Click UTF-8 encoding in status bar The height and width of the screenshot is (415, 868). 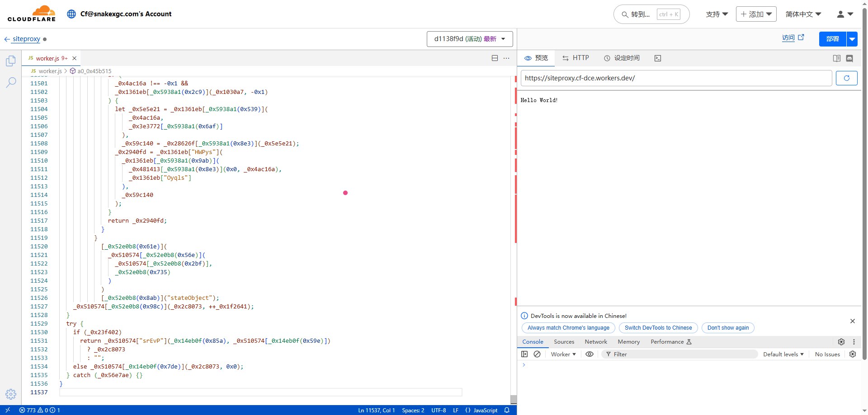coord(438,410)
